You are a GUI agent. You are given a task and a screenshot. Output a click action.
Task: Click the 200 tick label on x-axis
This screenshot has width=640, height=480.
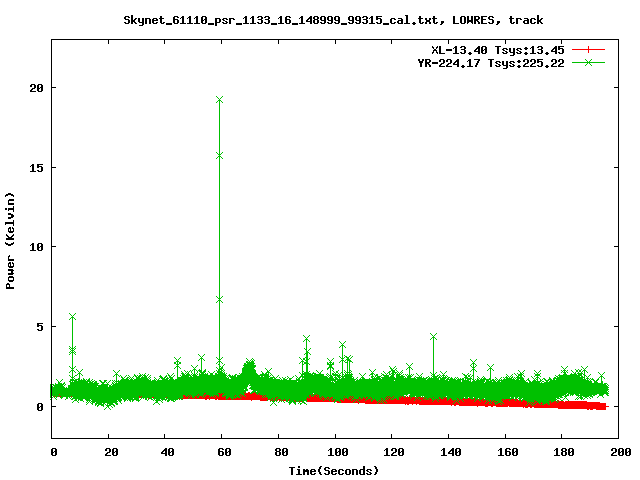[x=618, y=451]
